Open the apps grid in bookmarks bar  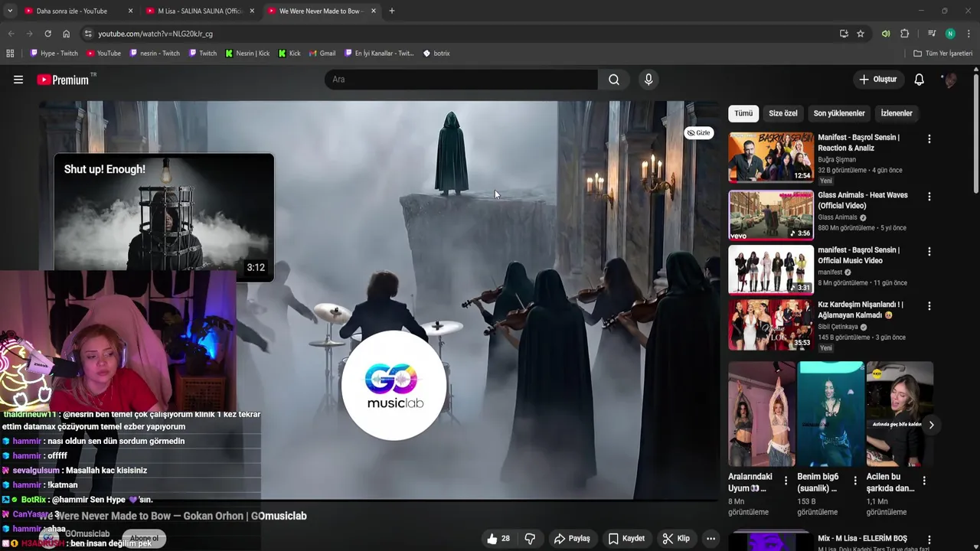(10, 54)
